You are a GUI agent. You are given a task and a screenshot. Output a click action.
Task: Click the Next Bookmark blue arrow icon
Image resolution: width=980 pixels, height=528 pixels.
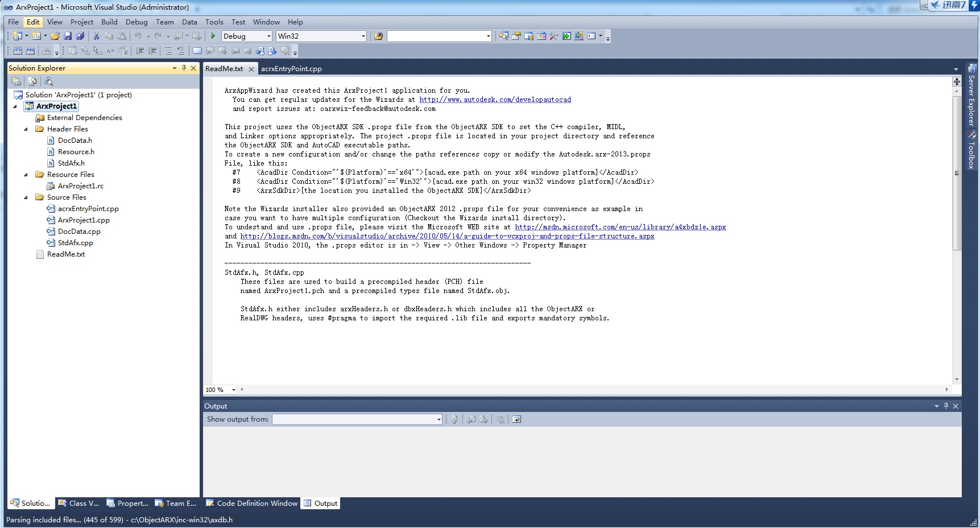coord(272,51)
